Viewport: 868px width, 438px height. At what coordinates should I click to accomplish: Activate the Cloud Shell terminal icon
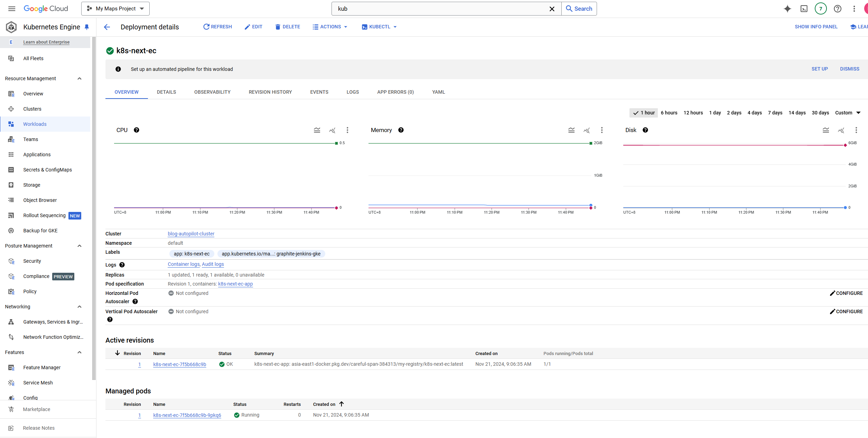click(x=804, y=8)
